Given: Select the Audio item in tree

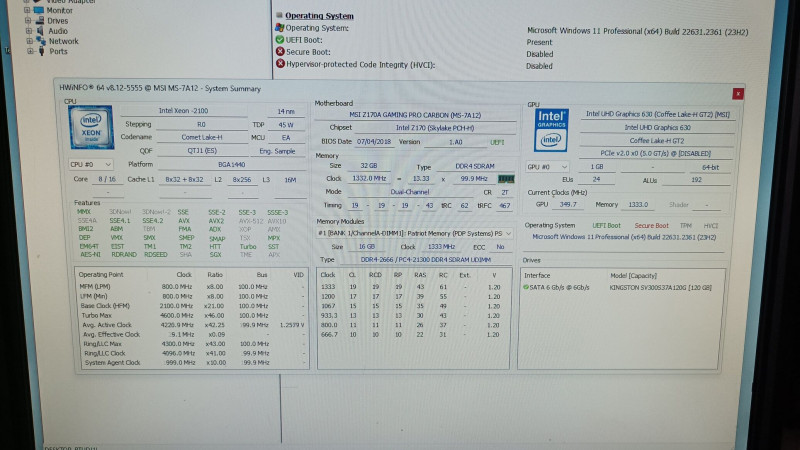Looking at the screenshot, I should click(58, 31).
